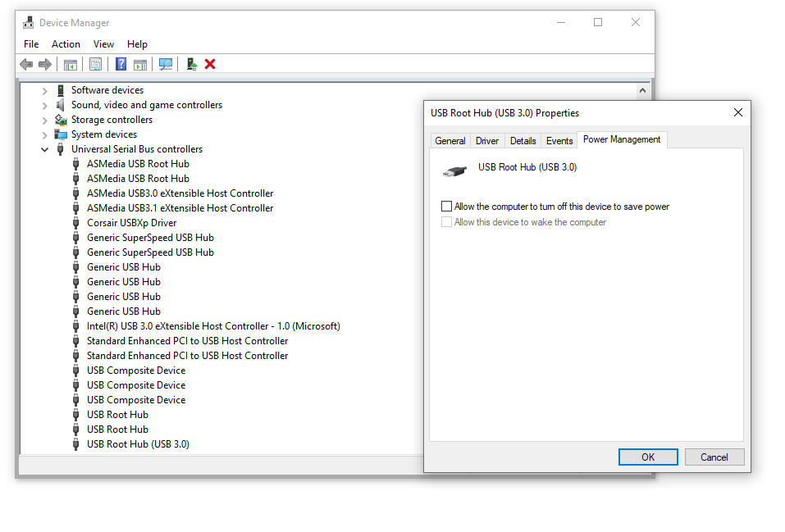Expand the System devices node

click(x=44, y=135)
